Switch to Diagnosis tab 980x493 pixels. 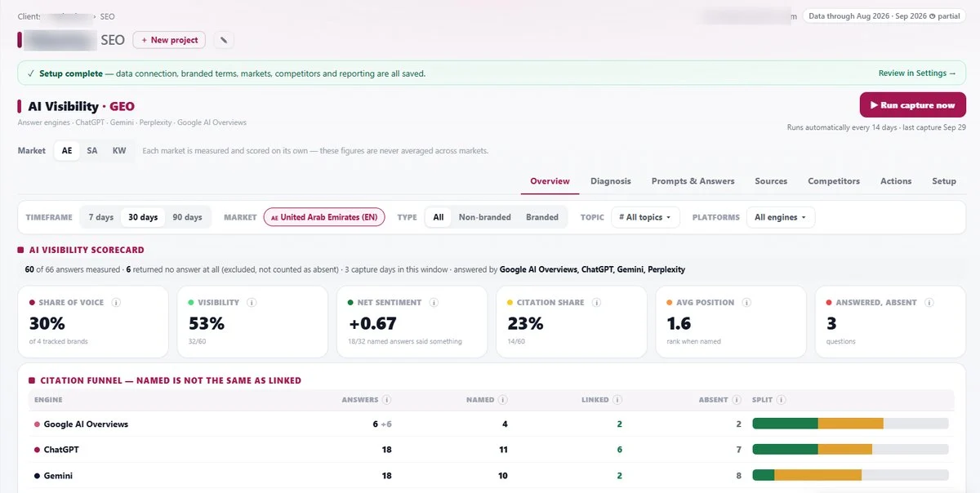pyautogui.click(x=611, y=181)
